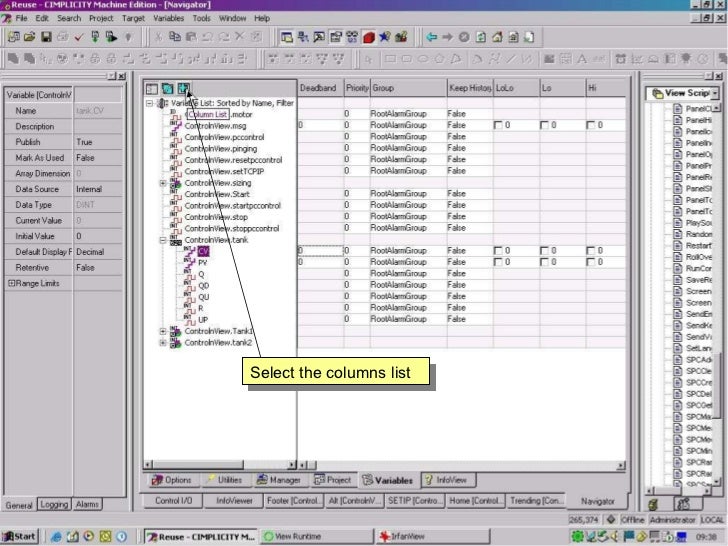
Task: Click the teal icon left of Column List
Action: (x=168, y=88)
